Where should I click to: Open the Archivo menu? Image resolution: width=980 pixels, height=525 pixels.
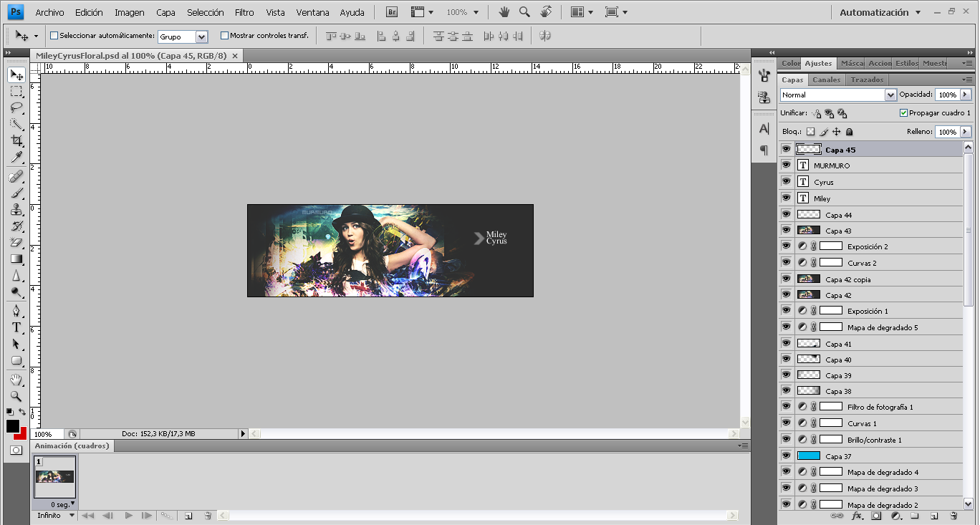tap(49, 12)
